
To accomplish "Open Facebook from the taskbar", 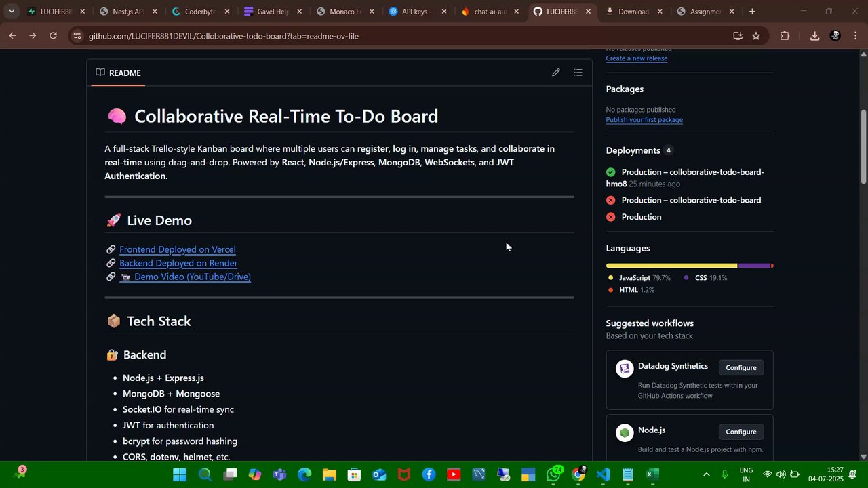I will (429, 474).
